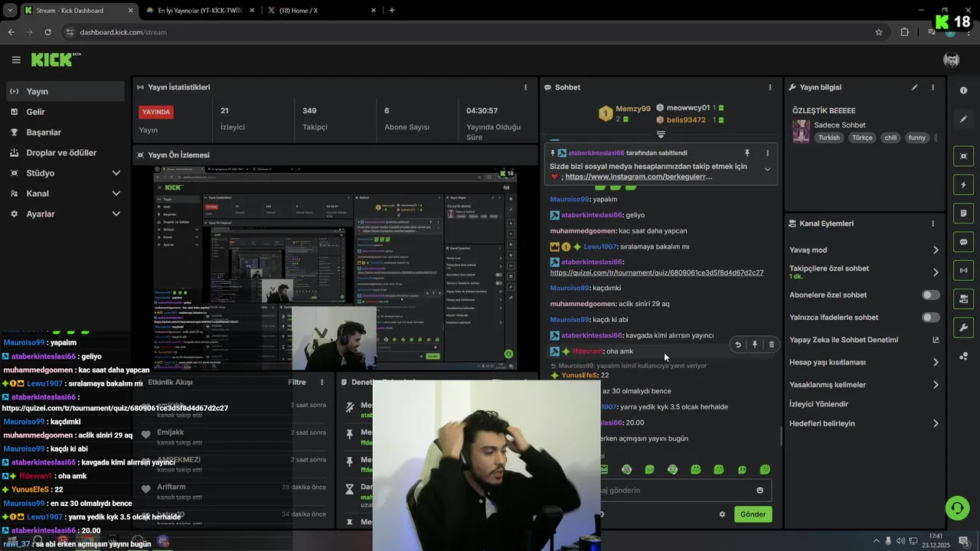The height and width of the screenshot is (551, 980).
Task: Open İzleyici Yönlendir option
Action: tap(818, 404)
